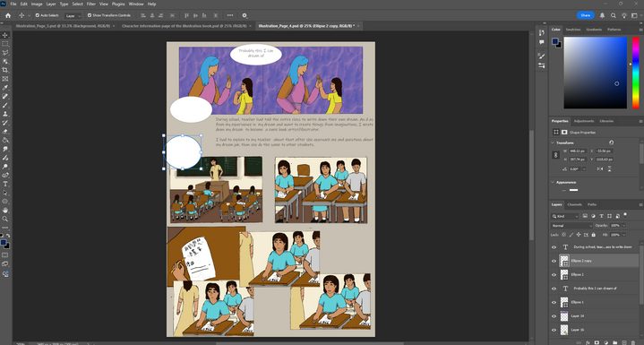644x345 pixels.
Task: Select the Crop tool
Action: 5,70
